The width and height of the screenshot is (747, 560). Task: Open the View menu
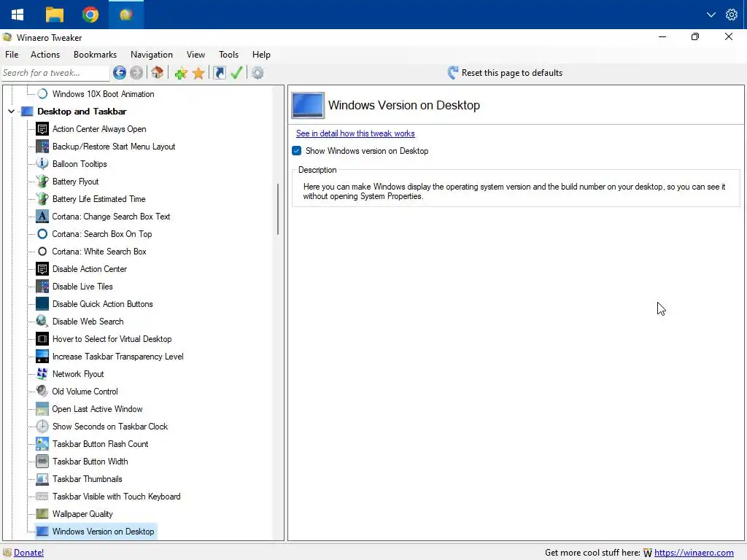(196, 54)
